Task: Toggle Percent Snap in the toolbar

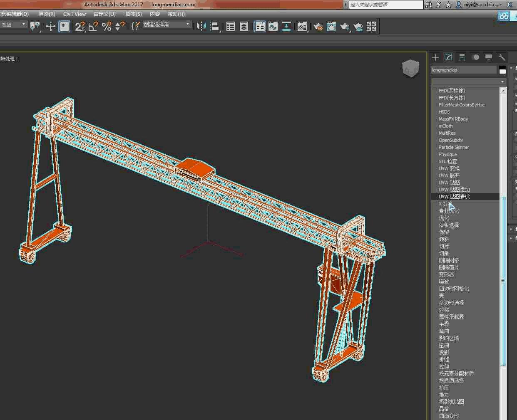Action: [x=107, y=27]
